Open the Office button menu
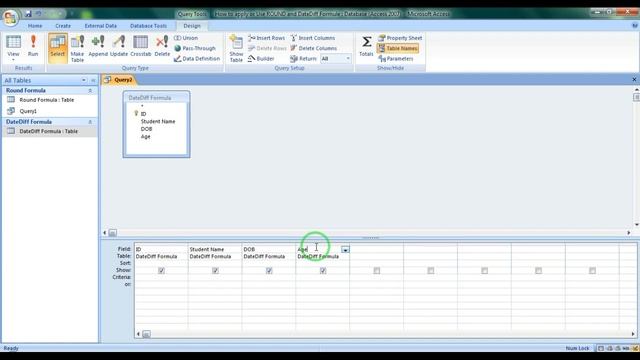This screenshot has width=640, height=360. (10, 18)
